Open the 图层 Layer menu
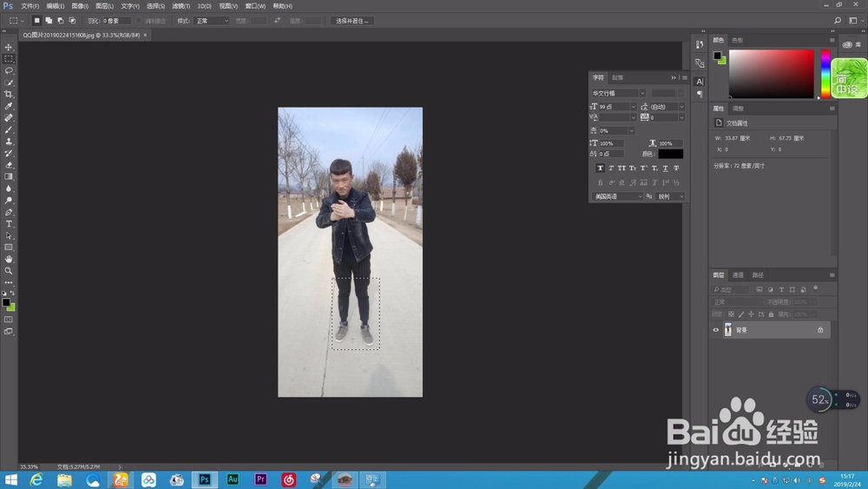 click(x=105, y=6)
